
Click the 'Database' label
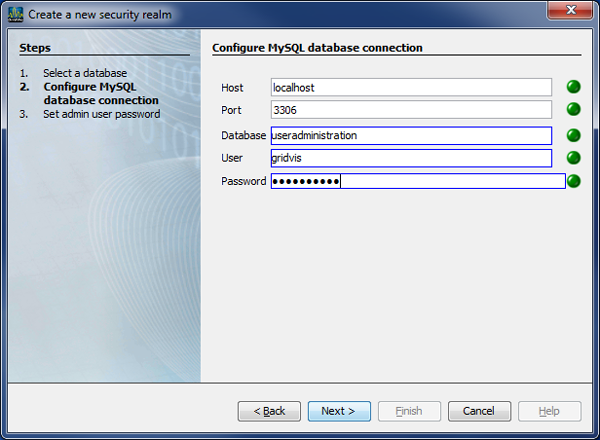tap(243, 135)
